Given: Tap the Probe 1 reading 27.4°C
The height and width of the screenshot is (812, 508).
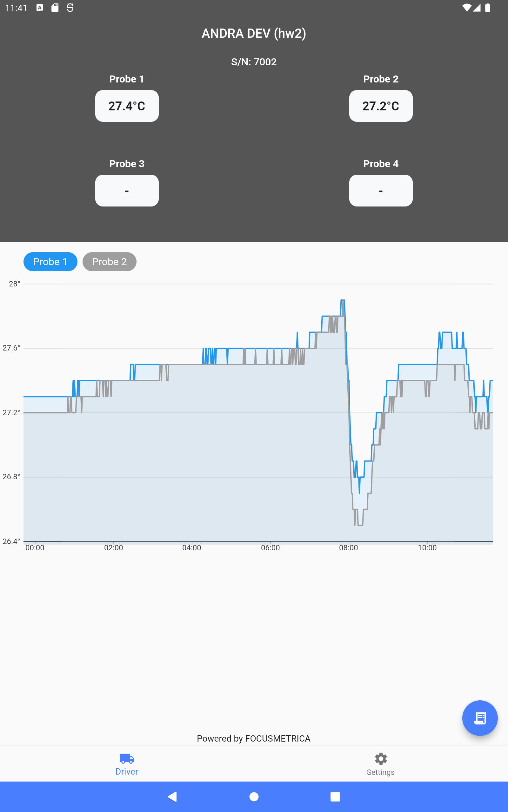Looking at the screenshot, I should 127,106.
